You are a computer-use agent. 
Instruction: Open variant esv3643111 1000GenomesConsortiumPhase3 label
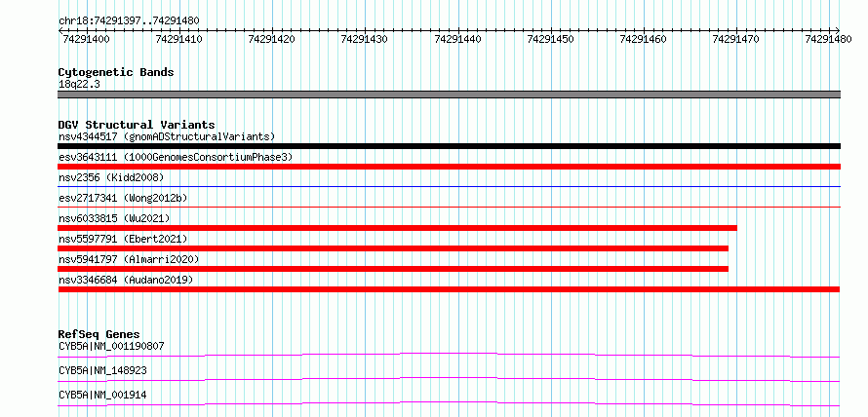click(176, 157)
